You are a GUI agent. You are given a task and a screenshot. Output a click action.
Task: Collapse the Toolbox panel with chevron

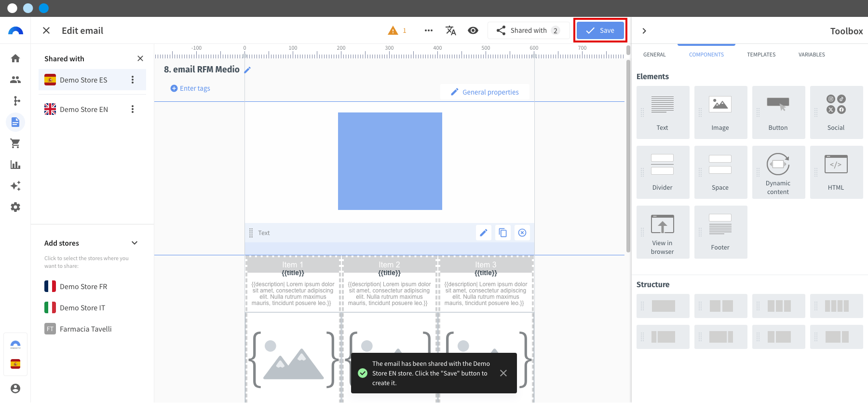tap(644, 31)
